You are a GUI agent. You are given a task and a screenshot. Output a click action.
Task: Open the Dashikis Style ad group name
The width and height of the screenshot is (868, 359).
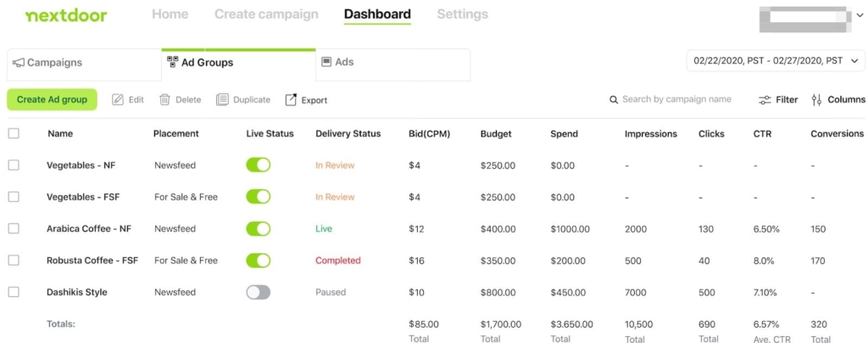point(77,292)
